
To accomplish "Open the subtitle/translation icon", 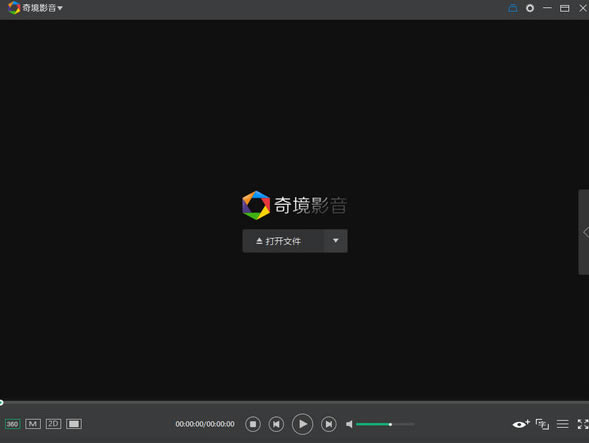I will pos(542,424).
